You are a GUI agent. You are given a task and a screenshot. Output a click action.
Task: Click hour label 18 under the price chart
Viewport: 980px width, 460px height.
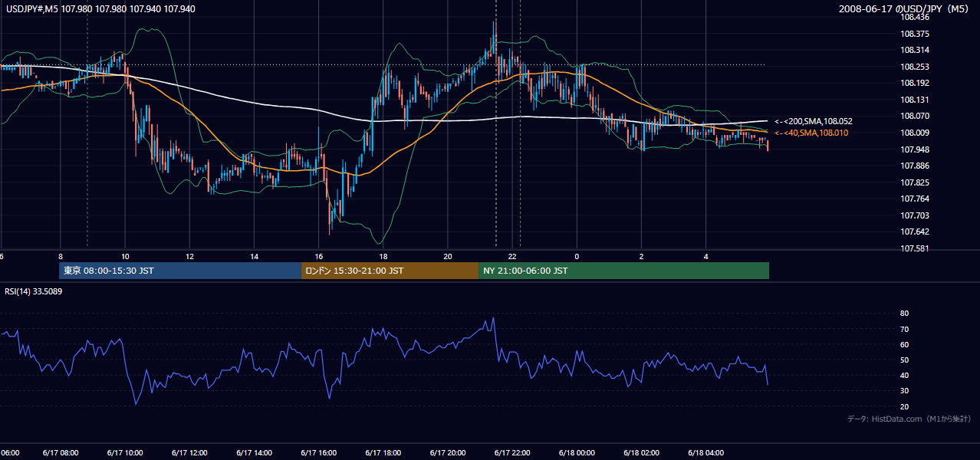click(x=383, y=256)
